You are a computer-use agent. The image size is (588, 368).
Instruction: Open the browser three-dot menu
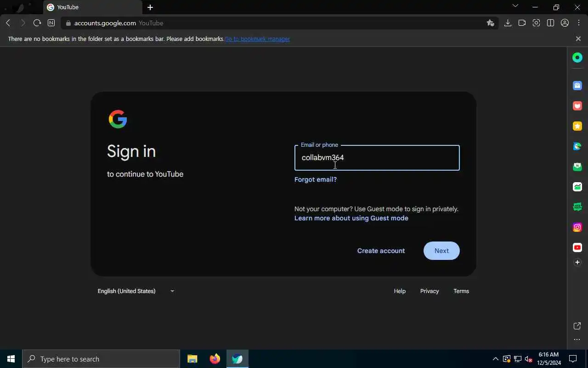(579, 23)
